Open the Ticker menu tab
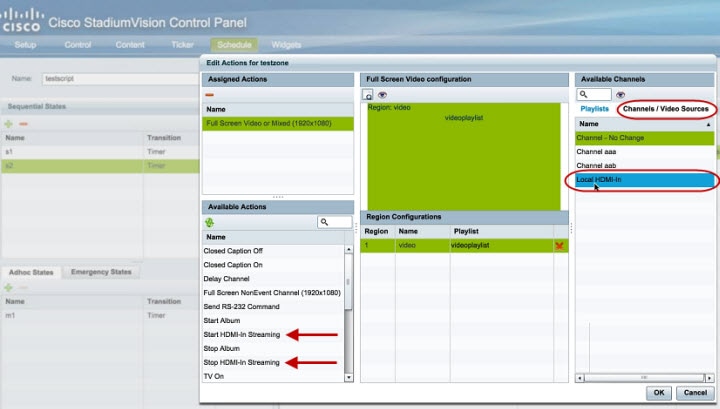The image size is (720, 409). [182, 45]
